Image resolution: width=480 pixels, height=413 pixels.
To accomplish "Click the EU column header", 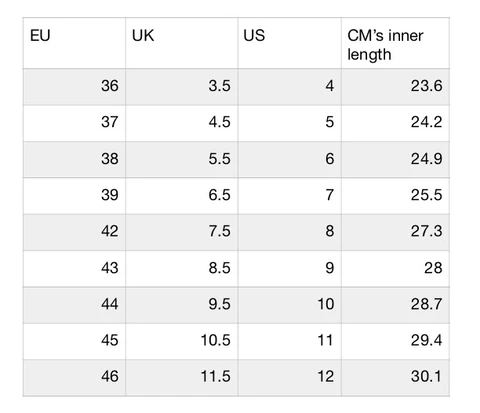I will [74, 43].
